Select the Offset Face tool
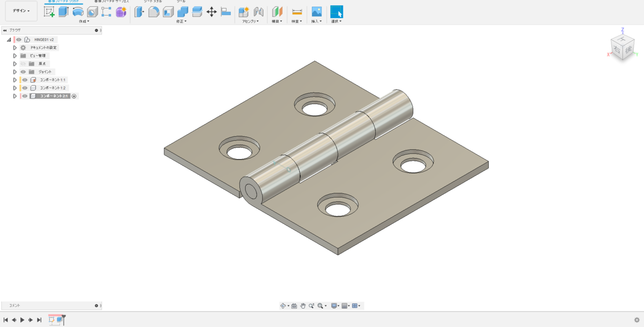The width and height of the screenshot is (644, 327). click(x=197, y=12)
